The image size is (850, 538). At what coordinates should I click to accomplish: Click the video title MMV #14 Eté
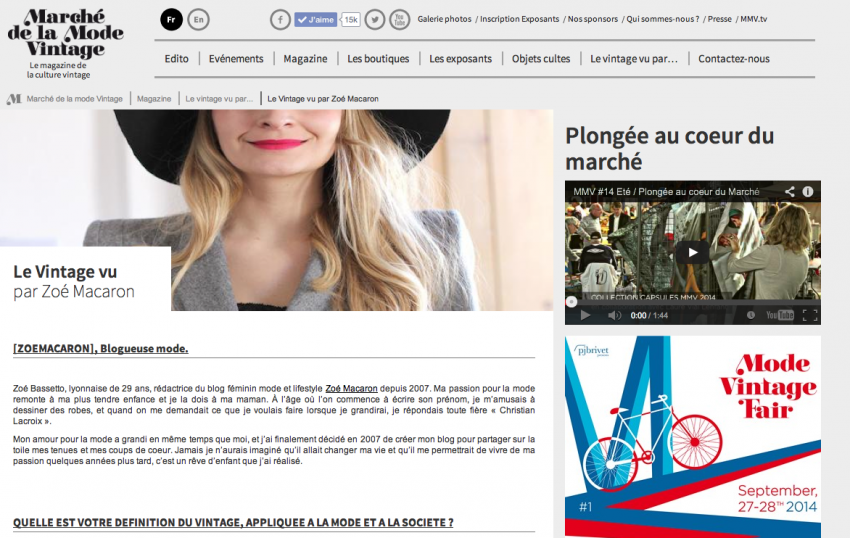point(666,191)
